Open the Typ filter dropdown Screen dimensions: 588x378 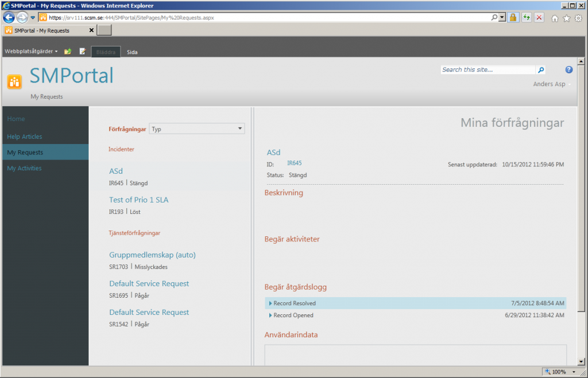(197, 129)
